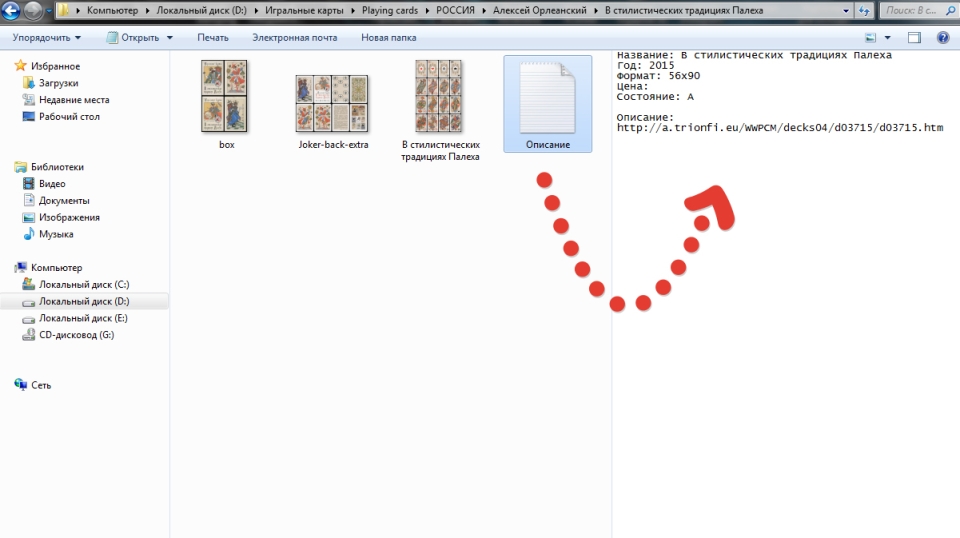
Task: Expand arrow after Компьютер breadcrumb
Action: coord(148,10)
